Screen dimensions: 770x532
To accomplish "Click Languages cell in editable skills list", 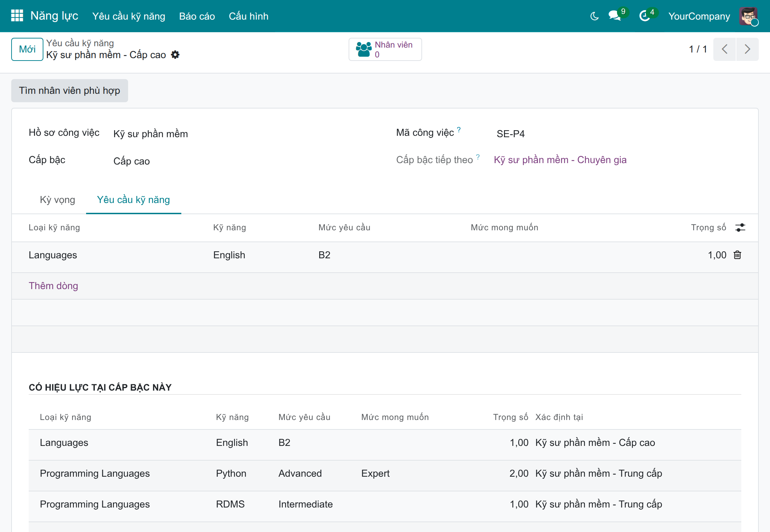I will click(53, 255).
